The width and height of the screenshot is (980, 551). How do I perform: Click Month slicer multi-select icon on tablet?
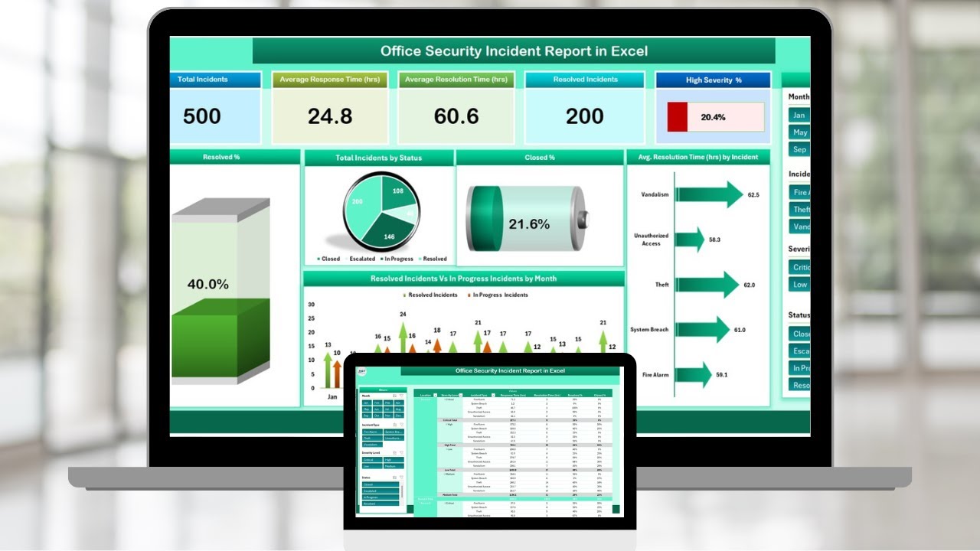pyautogui.click(x=395, y=396)
